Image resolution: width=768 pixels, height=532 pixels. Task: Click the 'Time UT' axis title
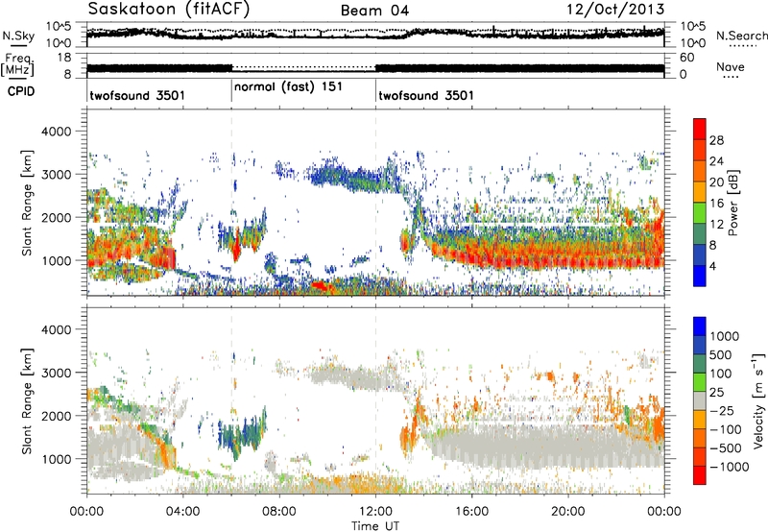[375, 526]
